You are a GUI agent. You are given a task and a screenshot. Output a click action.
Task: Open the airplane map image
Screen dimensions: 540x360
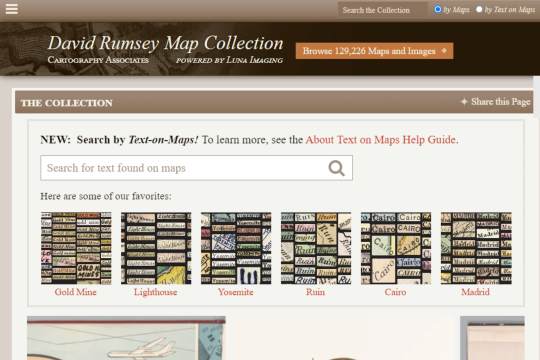point(126,338)
